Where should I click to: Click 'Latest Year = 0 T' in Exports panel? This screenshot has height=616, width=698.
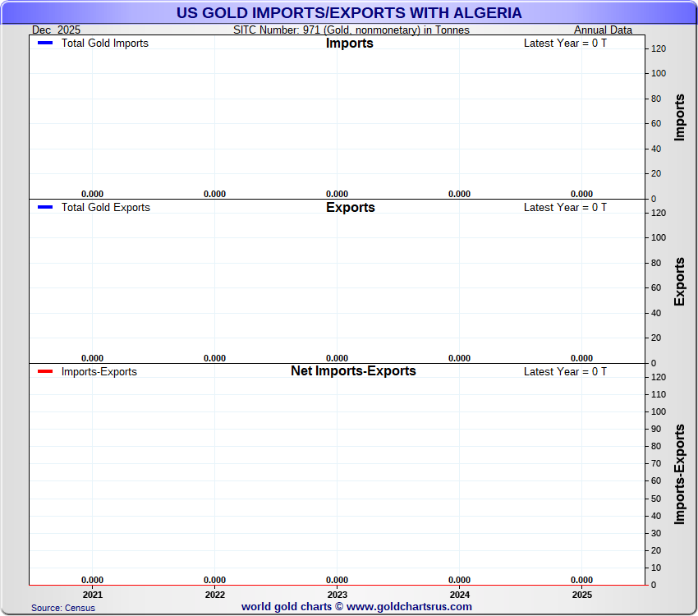tap(565, 208)
